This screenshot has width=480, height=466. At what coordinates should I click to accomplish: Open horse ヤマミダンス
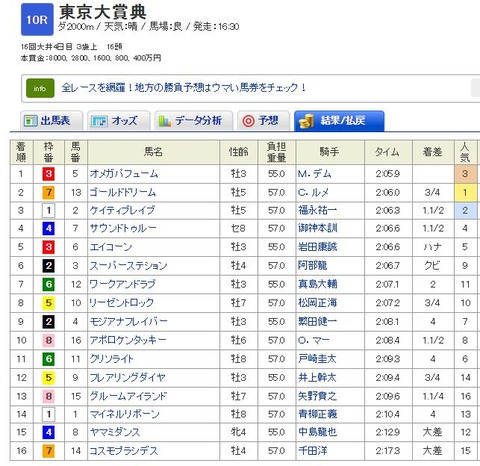[115, 432]
